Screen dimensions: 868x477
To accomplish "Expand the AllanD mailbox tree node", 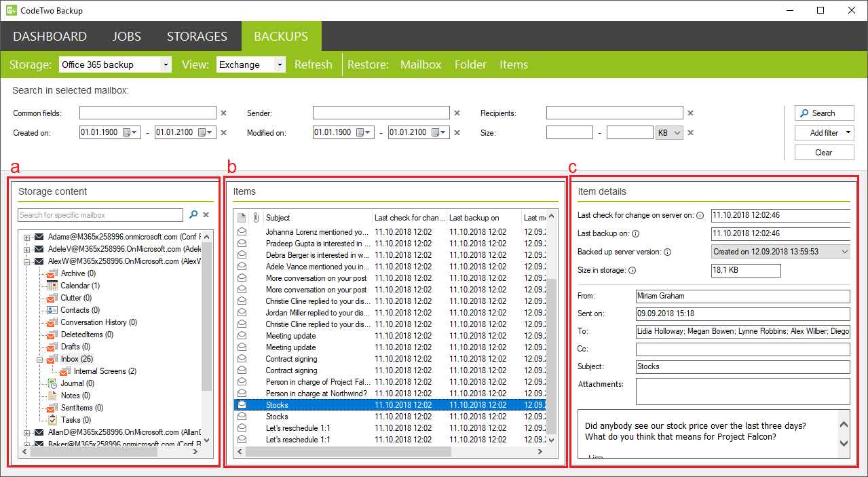I will click(x=27, y=432).
